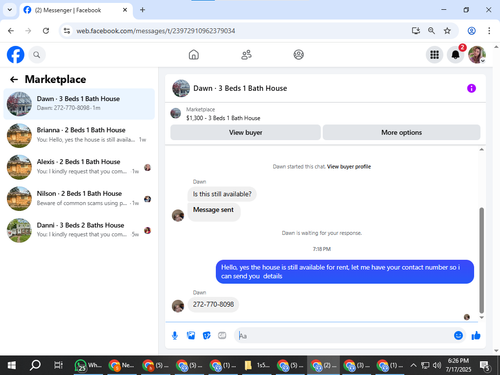Click the message bubble 272-770-8098
The height and width of the screenshot is (375, 500).
(213, 304)
